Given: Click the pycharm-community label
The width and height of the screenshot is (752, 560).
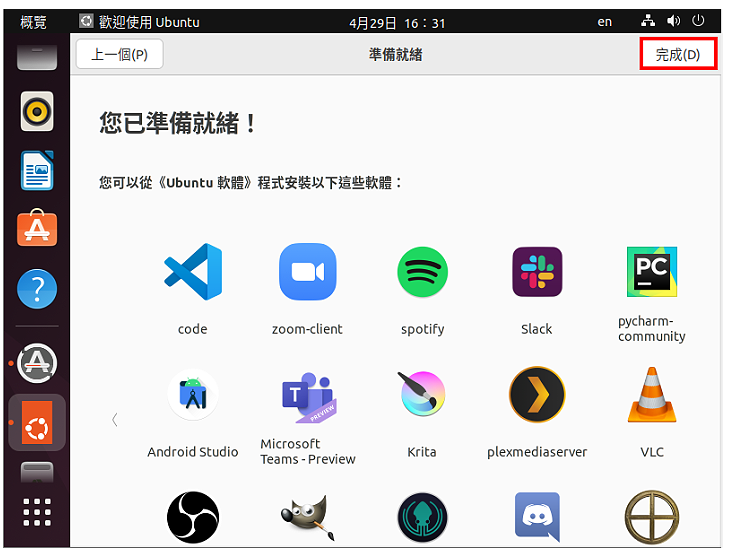Looking at the screenshot, I should click(x=652, y=329).
